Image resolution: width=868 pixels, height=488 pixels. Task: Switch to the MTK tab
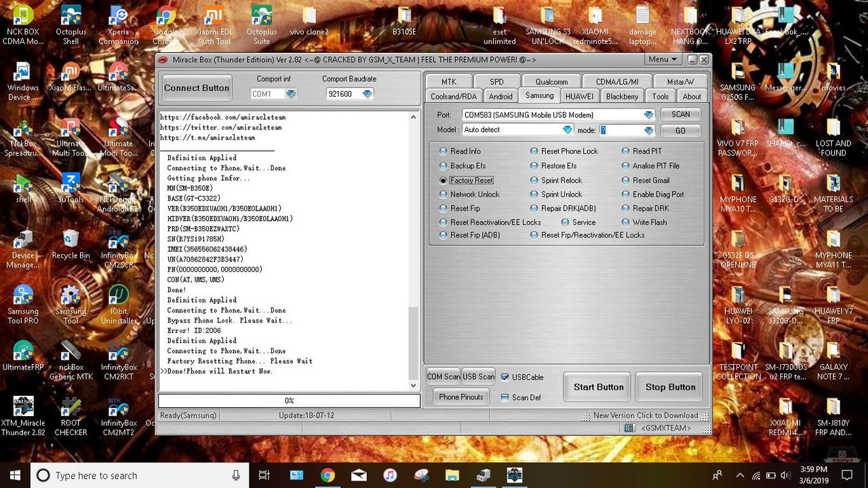click(x=449, y=82)
